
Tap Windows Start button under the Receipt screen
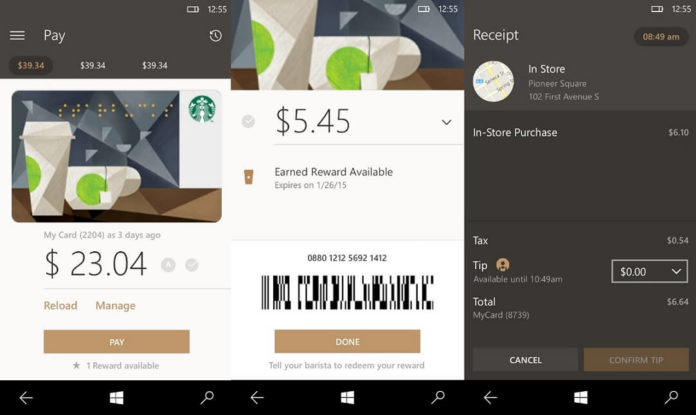coord(581,398)
